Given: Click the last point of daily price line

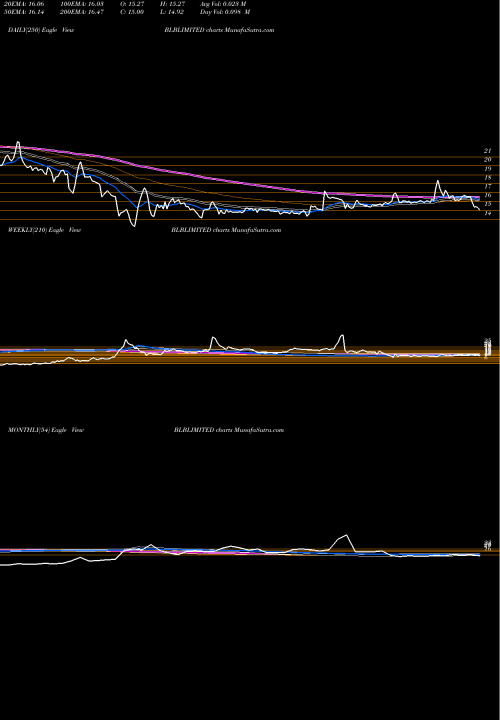Looking at the screenshot, I should coord(480,210).
